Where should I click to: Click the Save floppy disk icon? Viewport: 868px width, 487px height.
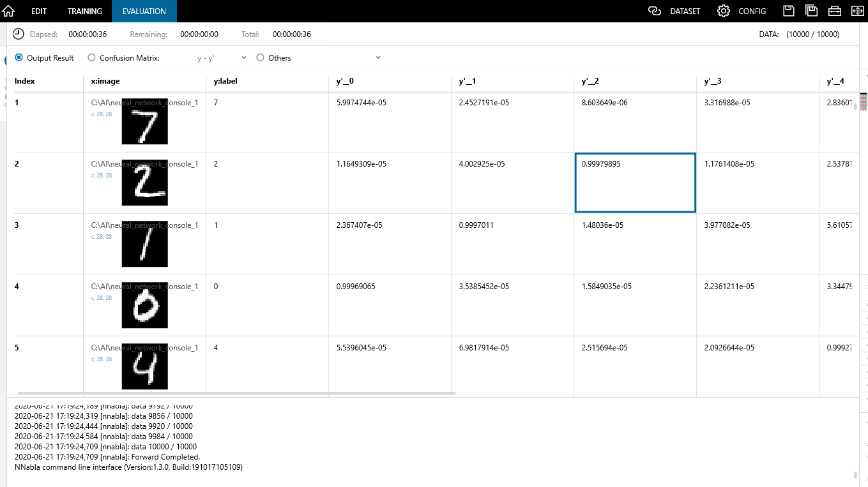(x=789, y=11)
